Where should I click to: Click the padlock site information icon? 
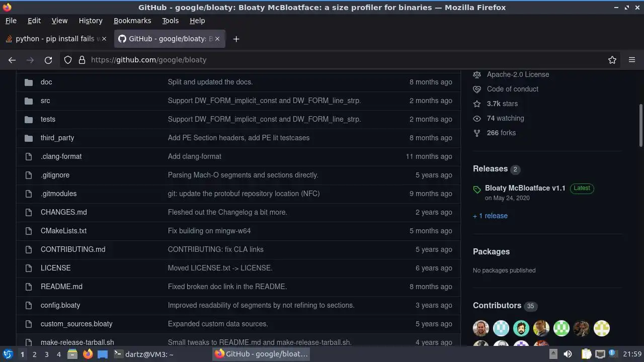(x=82, y=60)
